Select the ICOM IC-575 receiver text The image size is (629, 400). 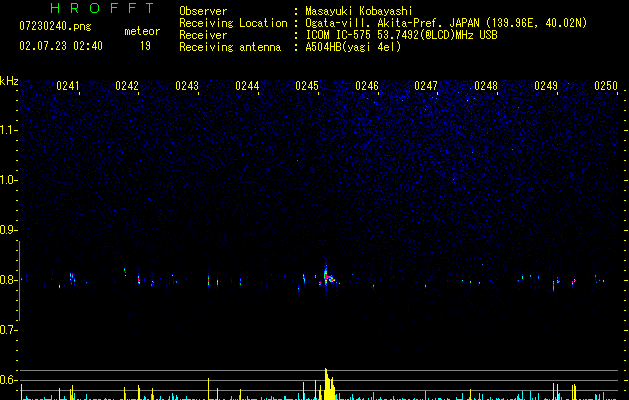[401, 35]
